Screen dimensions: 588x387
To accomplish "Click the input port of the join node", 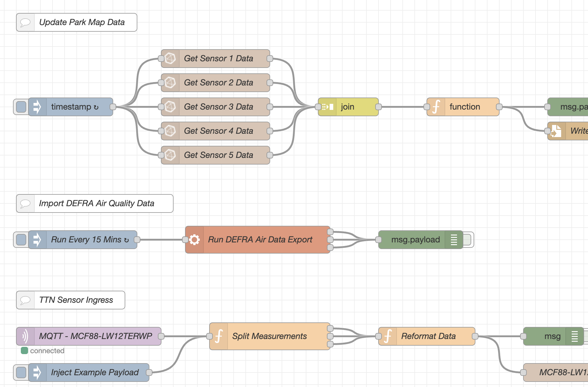I will click(x=318, y=107).
